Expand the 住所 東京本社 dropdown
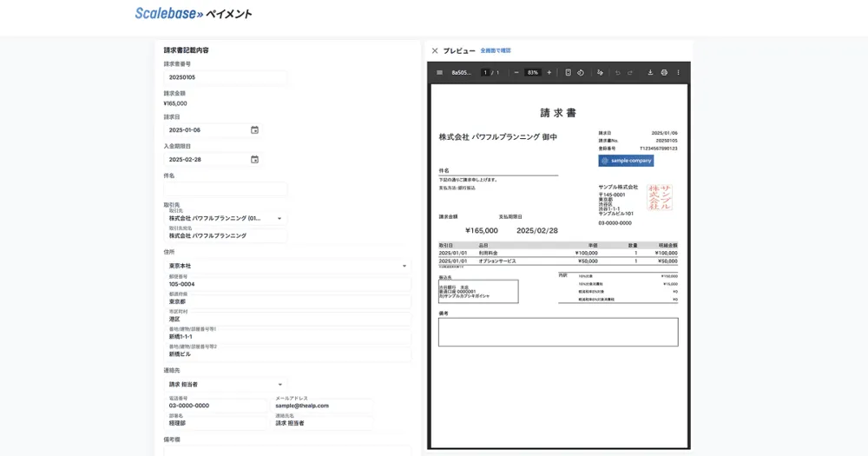868x456 pixels. click(x=404, y=266)
